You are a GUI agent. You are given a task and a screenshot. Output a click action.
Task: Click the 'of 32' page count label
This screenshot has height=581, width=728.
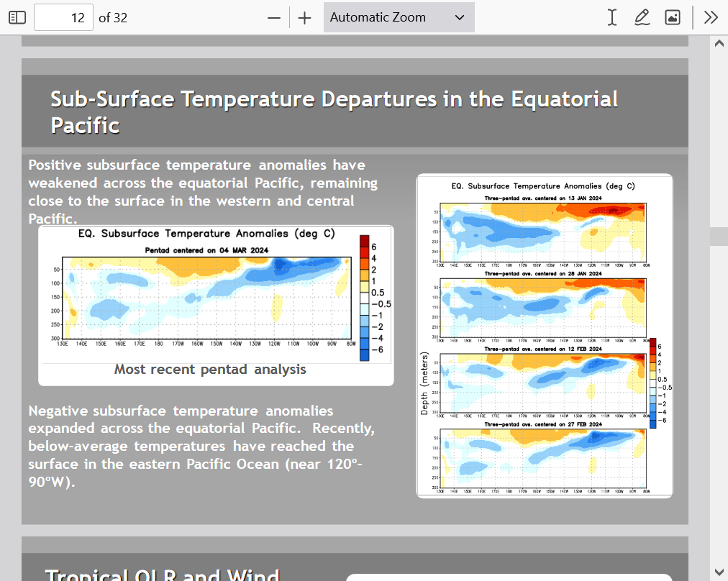[x=113, y=18]
